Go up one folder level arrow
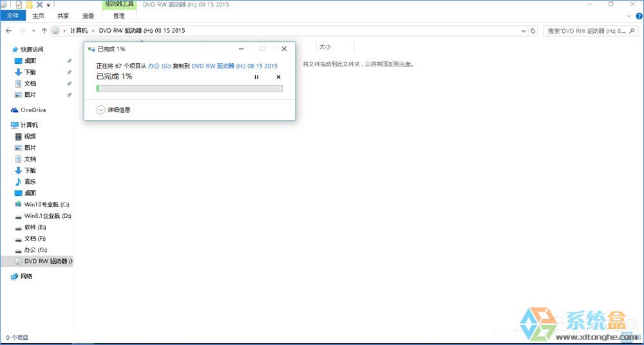 (44, 31)
